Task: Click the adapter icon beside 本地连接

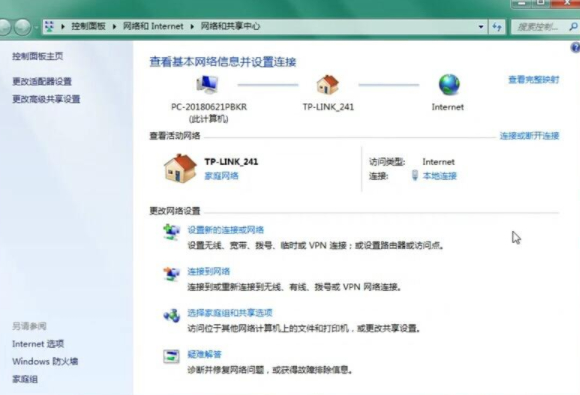Action: coord(415,175)
